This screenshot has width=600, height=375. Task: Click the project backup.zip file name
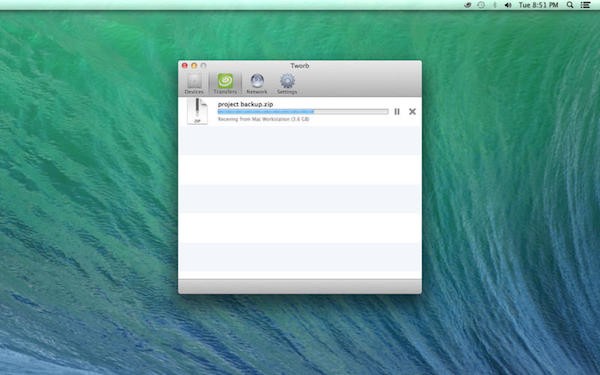(x=245, y=104)
